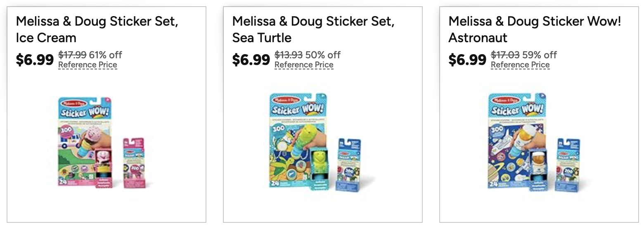Click the crossed-out $17.03 price
Screen dimensions: 644x229
tap(505, 55)
